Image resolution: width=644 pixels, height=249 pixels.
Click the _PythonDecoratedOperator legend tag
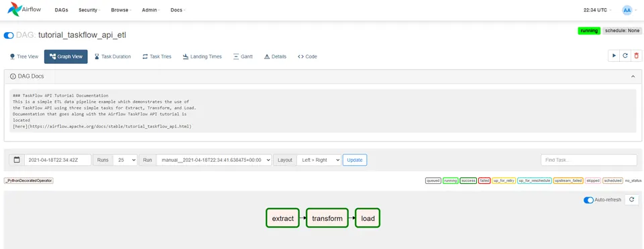coord(29,181)
